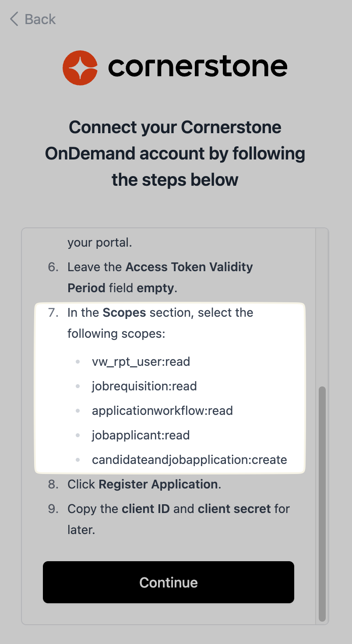352x644 pixels.
Task: Click the bold word empty in step 6
Action: pyautogui.click(x=156, y=288)
